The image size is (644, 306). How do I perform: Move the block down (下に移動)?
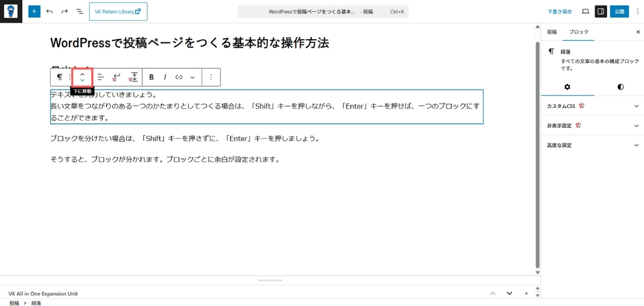click(82, 81)
